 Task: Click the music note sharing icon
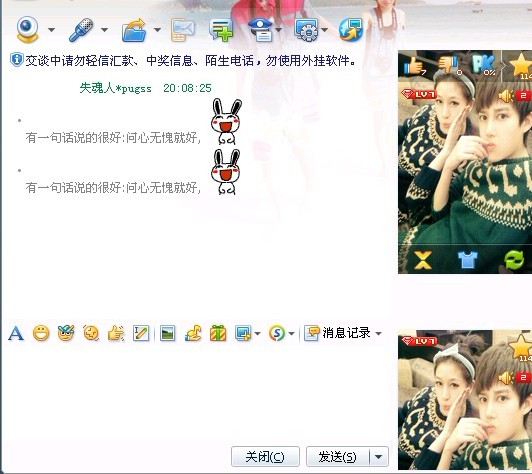(193, 333)
